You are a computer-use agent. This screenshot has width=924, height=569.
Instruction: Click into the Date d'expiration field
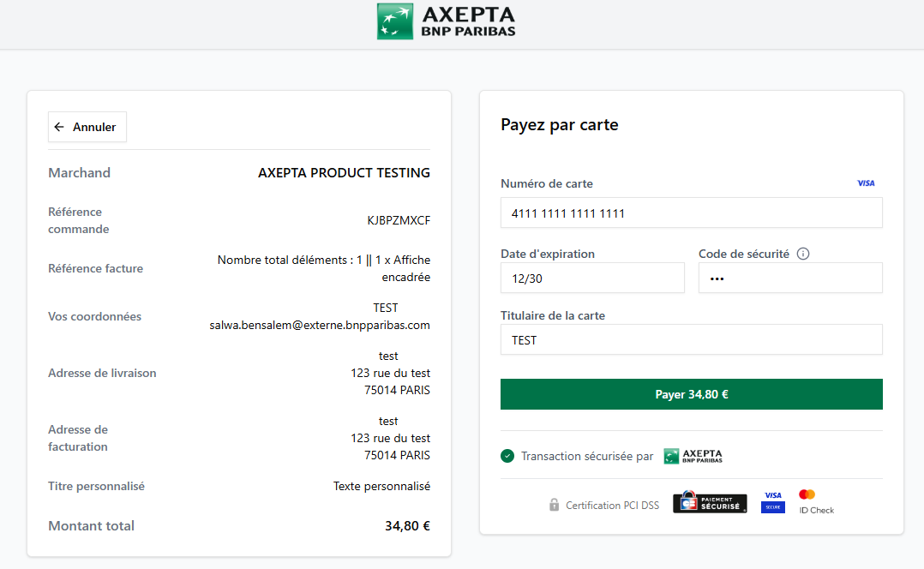[x=592, y=279]
